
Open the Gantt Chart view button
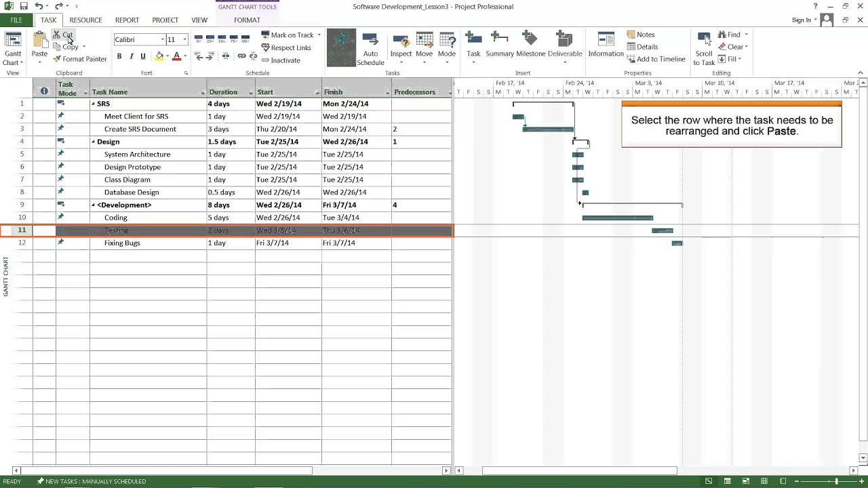(13, 48)
